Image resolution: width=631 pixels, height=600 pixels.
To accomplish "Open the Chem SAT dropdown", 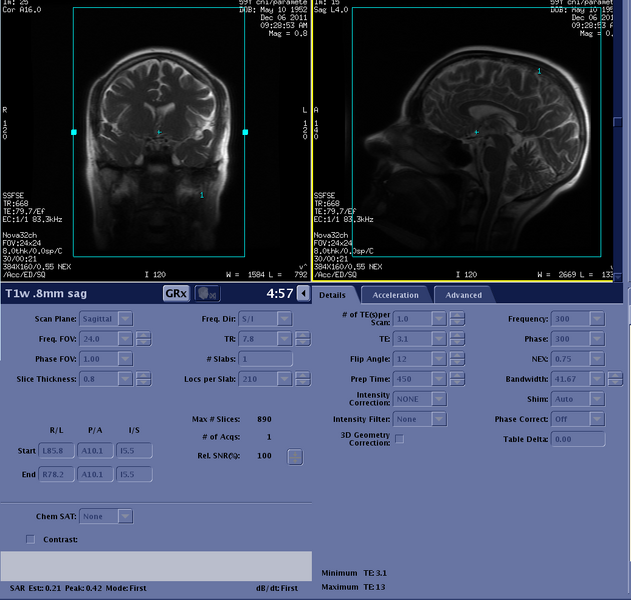I will 125,516.
